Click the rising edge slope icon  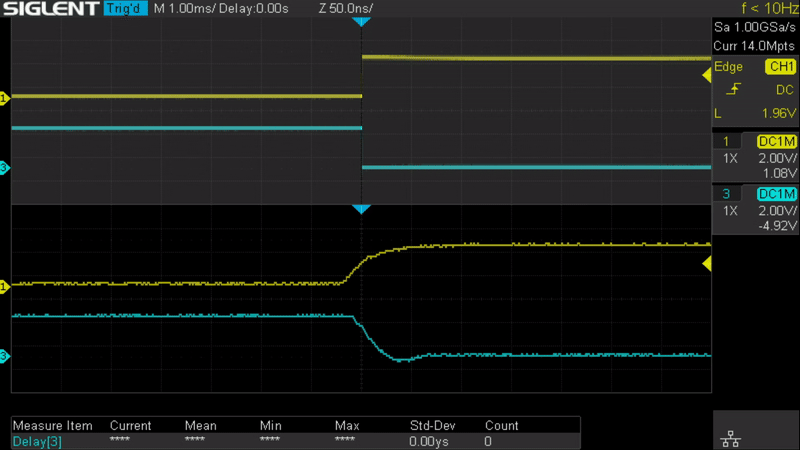pos(736,90)
